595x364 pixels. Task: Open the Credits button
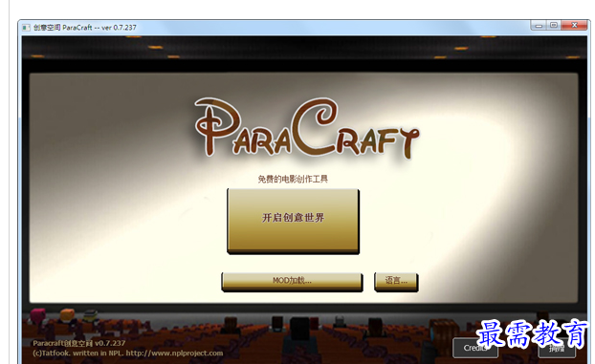(x=475, y=348)
